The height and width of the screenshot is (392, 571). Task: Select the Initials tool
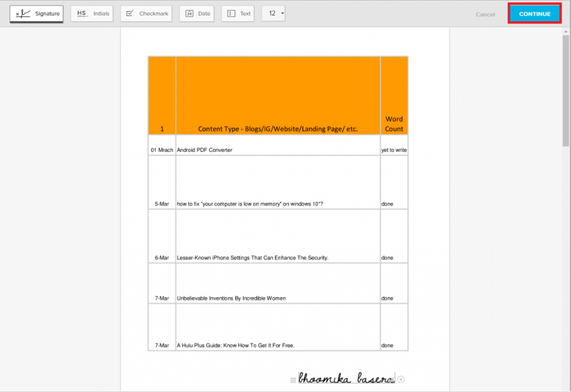pos(92,14)
